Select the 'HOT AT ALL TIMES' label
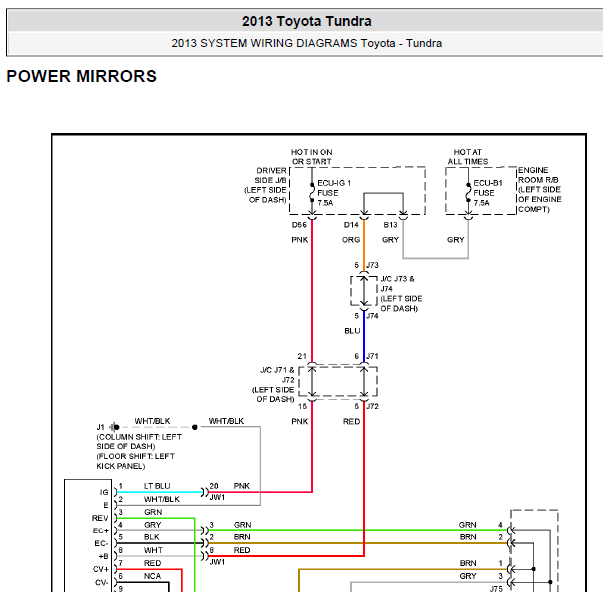Image resolution: width=603 pixels, height=592 pixels. point(468,157)
